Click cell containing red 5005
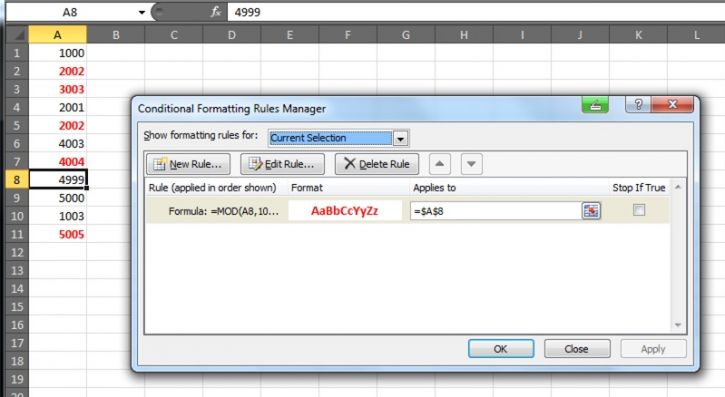Image resolution: width=725 pixels, height=397 pixels. click(57, 234)
